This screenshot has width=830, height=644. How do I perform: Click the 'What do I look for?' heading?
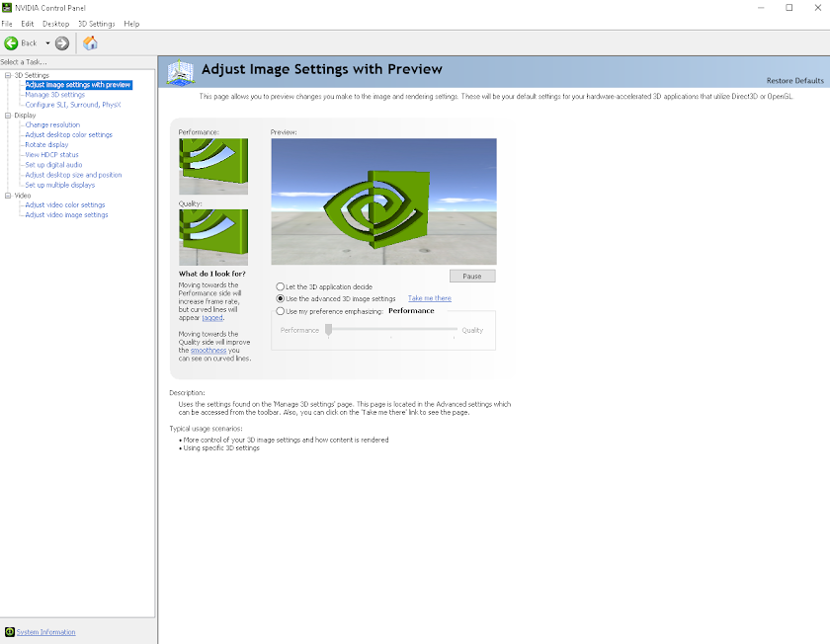click(x=212, y=274)
